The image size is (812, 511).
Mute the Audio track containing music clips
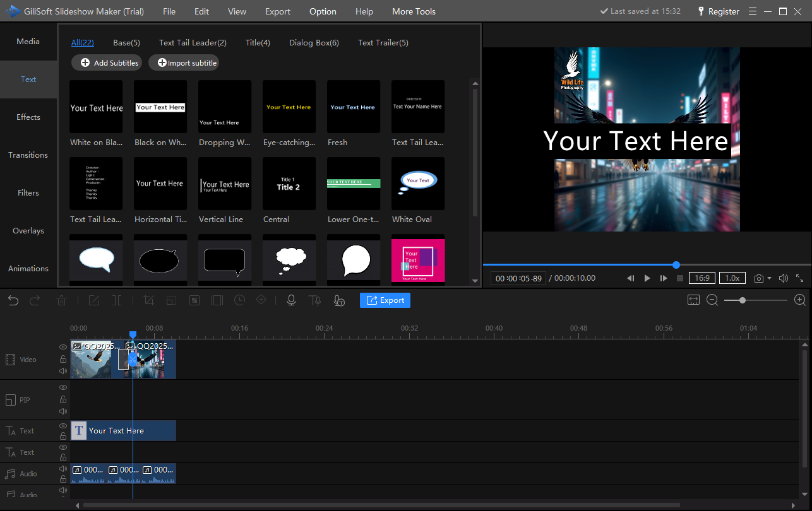pyautogui.click(x=63, y=469)
